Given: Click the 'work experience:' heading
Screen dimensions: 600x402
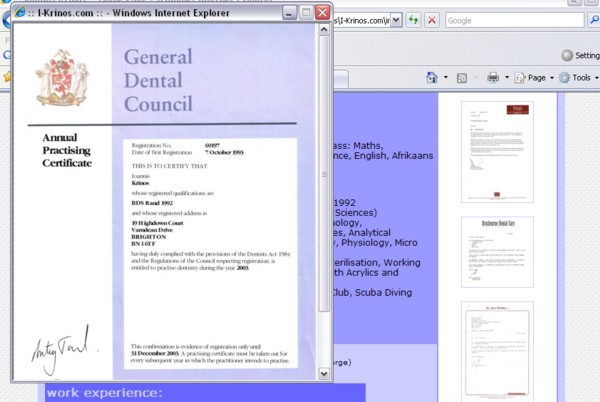Looking at the screenshot, I should click(104, 393).
